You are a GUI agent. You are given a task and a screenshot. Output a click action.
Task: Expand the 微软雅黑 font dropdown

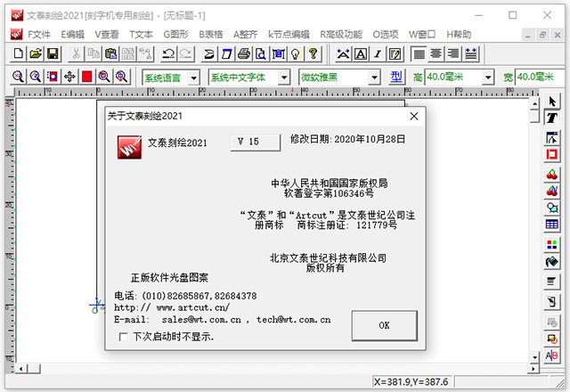[374, 78]
